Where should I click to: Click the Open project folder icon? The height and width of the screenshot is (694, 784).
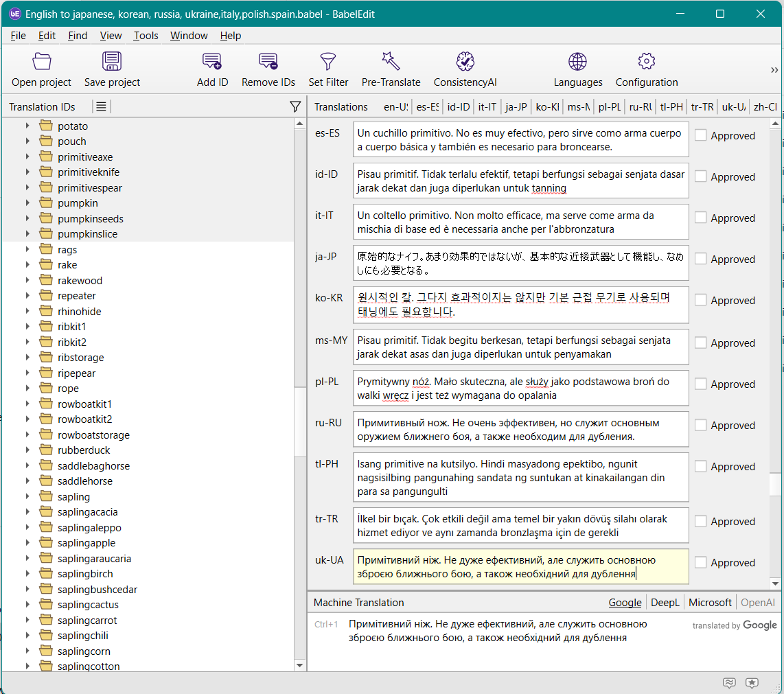pyautogui.click(x=42, y=62)
